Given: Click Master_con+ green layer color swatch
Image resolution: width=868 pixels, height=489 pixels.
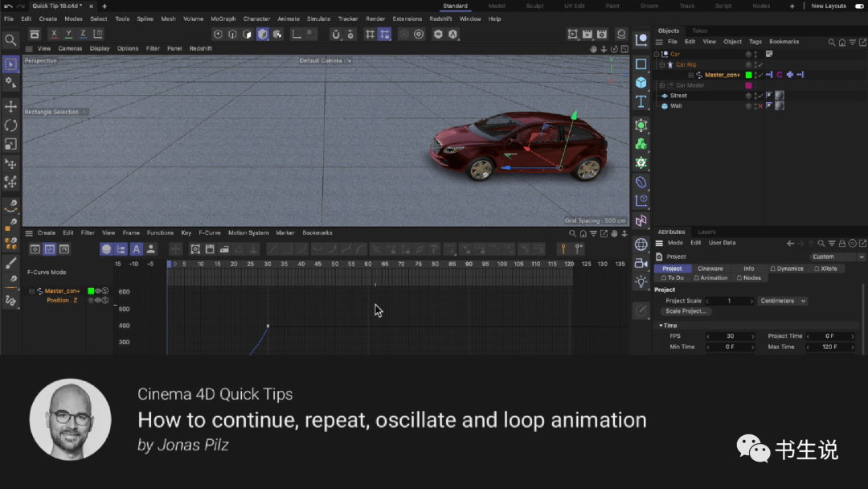Looking at the screenshot, I should [x=748, y=75].
